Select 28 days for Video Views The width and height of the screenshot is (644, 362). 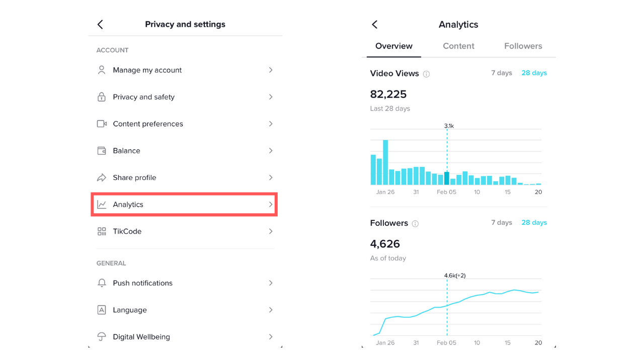point(534,73)
